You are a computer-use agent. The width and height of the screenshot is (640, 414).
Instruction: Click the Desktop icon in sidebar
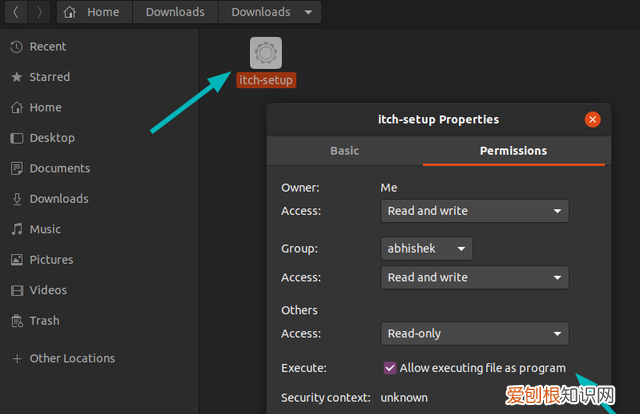17,138
